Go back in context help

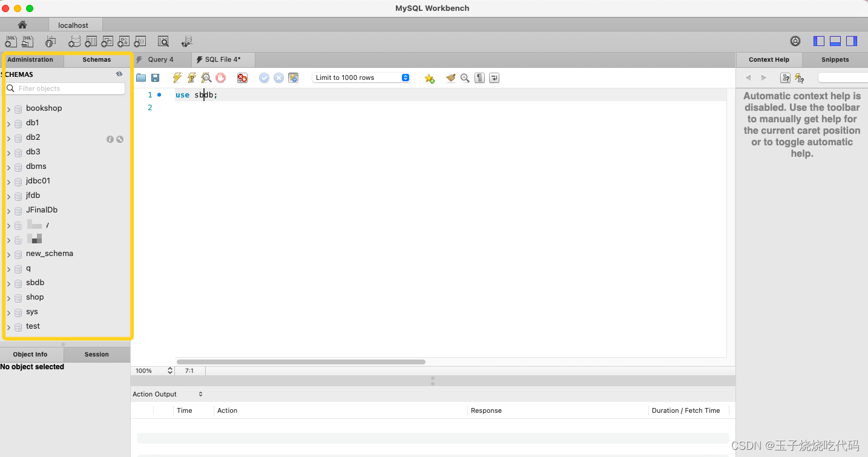click(748, 77)
